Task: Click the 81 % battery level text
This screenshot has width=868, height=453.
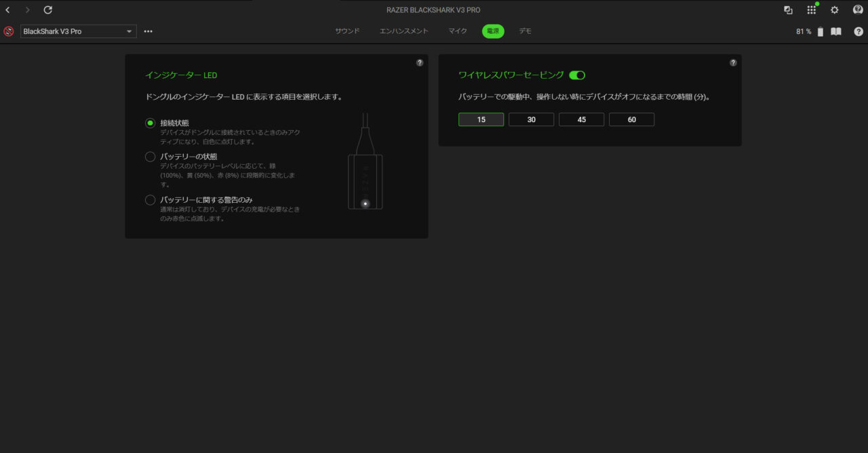Action: (804, 31)
